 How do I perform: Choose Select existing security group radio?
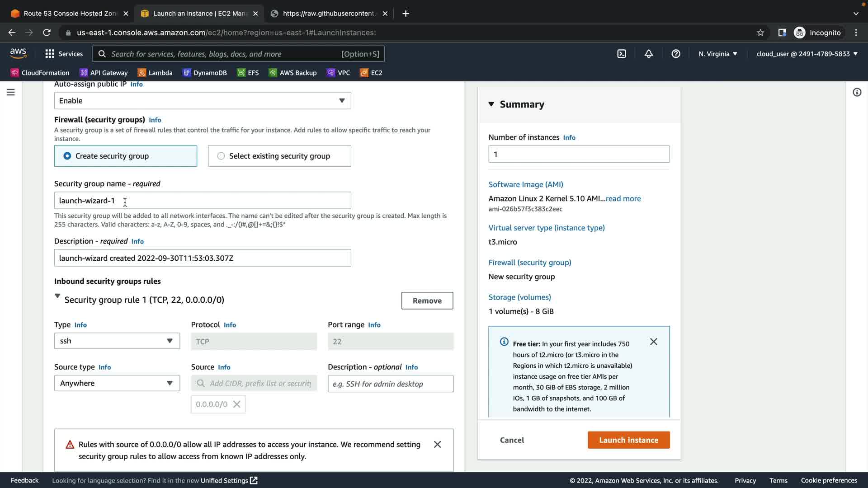(x=221, y=156)
